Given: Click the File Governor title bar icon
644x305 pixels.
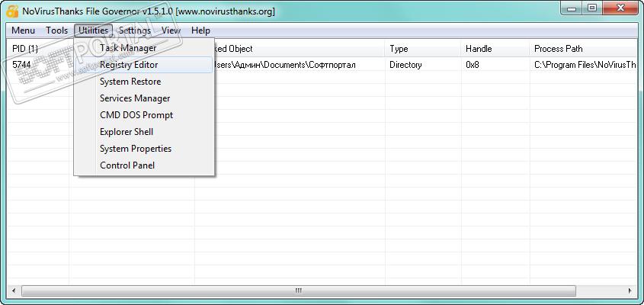Looking at the screenshot, I should point(12,11).
